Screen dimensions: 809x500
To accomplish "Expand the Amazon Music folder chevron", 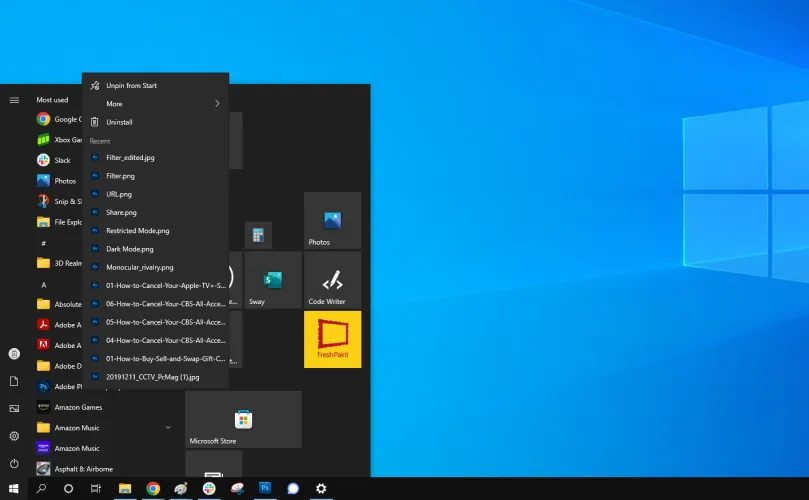I will pyautogui.click(x=168, y=427).
